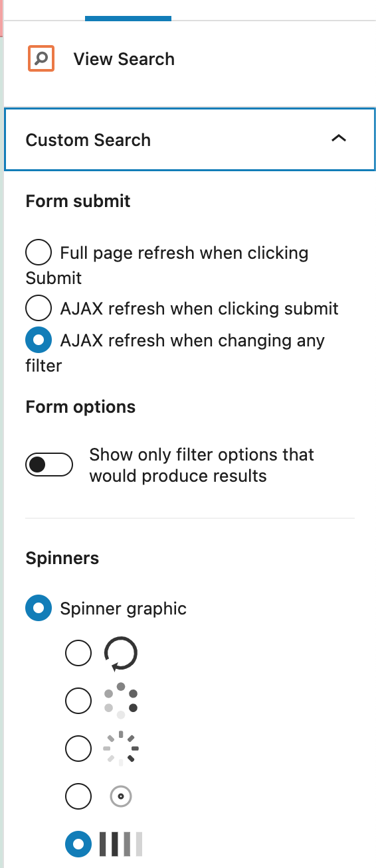
Task: Click the View Search magnifier block icon
Action: pyautogui.click(x=41, y=58)
